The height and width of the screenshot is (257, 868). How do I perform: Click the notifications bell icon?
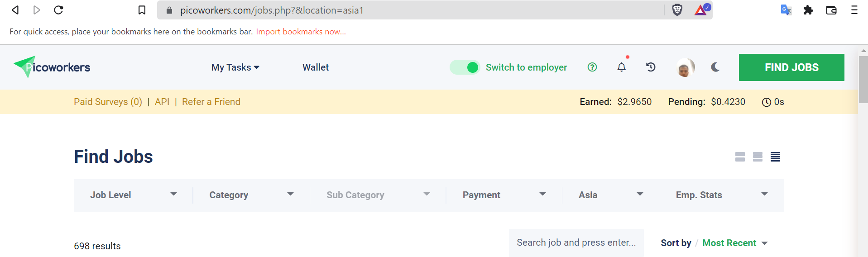[621, 67]
